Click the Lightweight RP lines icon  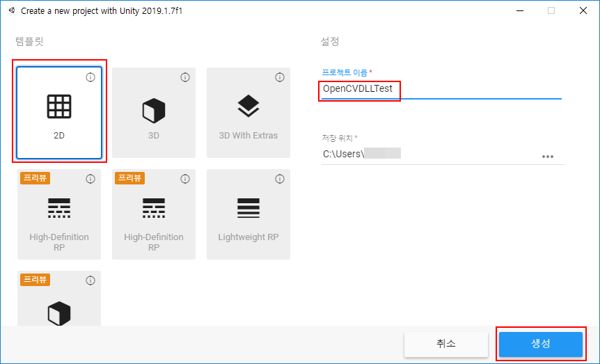(x=248, y=208)
